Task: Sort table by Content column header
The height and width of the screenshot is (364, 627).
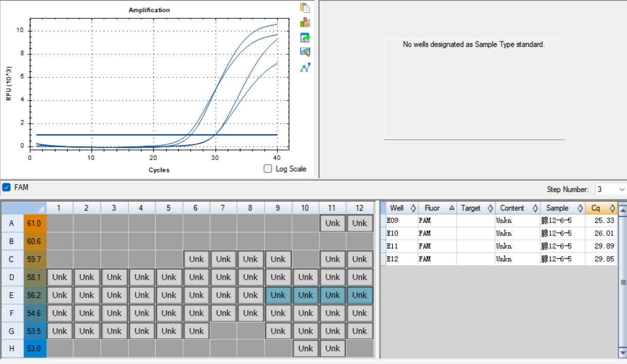Action: pyautogui.click(x=517, y=208)
